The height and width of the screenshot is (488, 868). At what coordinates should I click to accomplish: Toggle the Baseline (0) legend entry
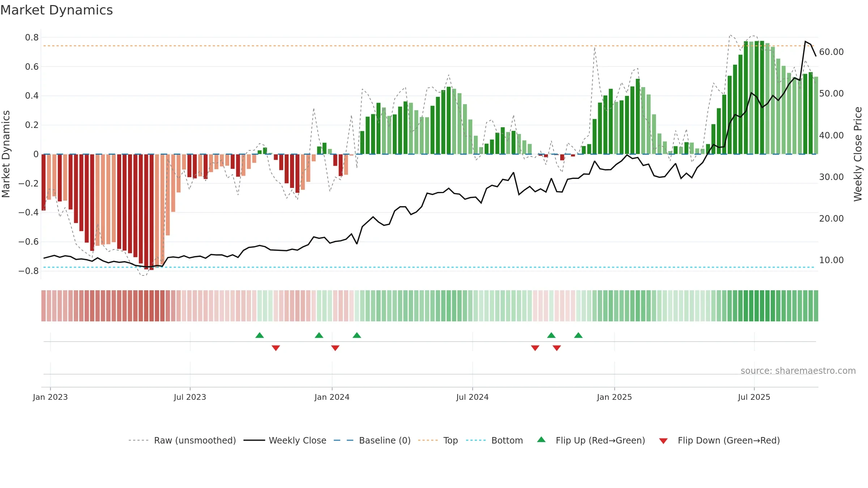click(x=372, y=440)
